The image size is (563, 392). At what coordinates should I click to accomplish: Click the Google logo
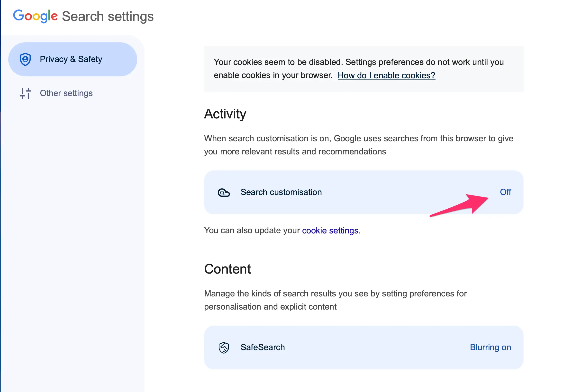coord(35,16)
